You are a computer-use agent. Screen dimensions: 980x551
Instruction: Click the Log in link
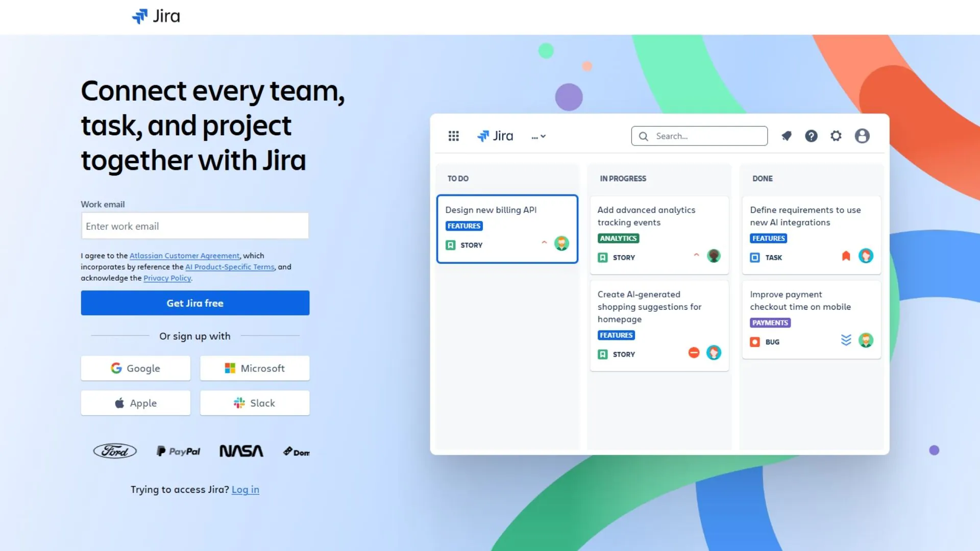[x=246, y=489]
